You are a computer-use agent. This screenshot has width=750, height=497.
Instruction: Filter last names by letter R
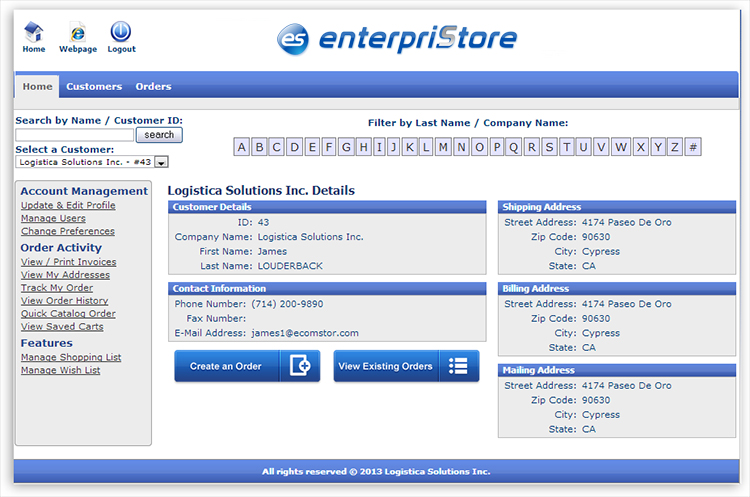[532, 147]
